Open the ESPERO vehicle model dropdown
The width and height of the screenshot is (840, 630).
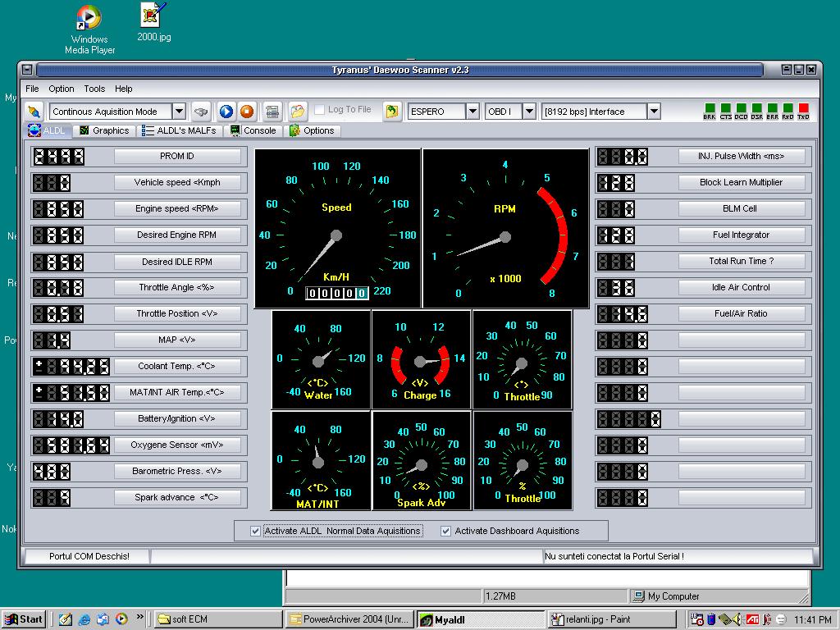pyautogui.click(x=472, y=112)
